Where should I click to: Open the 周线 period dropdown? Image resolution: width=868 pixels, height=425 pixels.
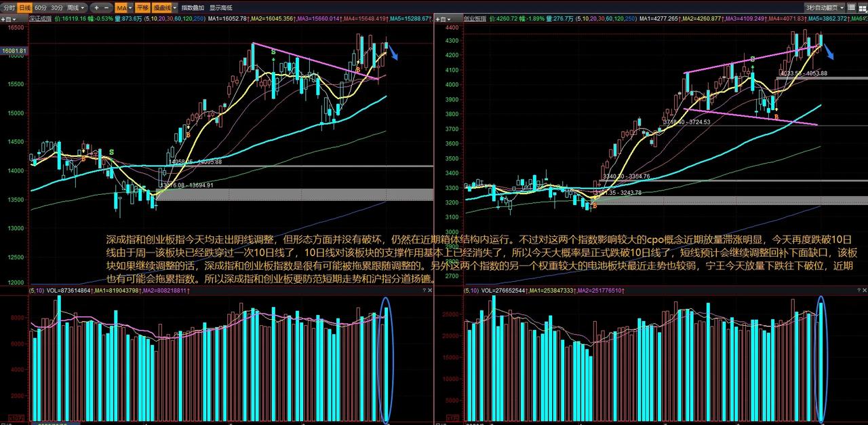(x=77, y=7)
